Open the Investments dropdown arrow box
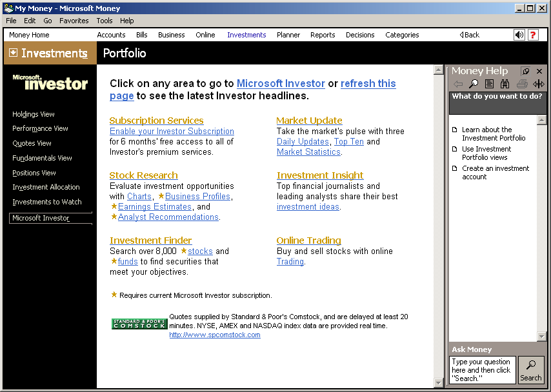The height and width of the screenshot is (392, 551). pos(13,53)
